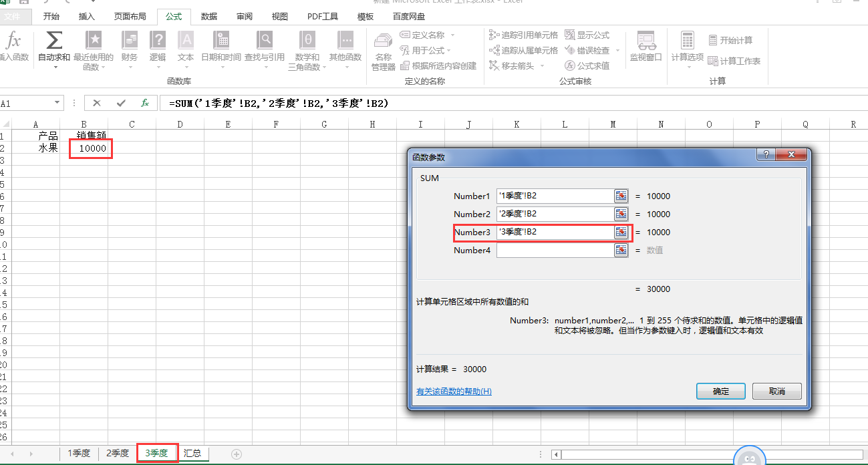Open the AutoSum (自动求和) function icon
The width and height of the screenshot is (868, 465).
(x=53, y=41)
